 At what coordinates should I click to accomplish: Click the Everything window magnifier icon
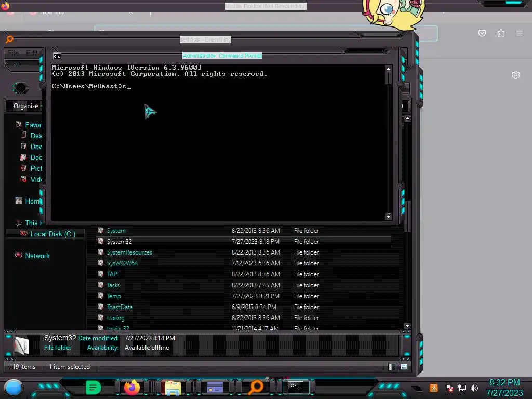[x=9, y=39]
